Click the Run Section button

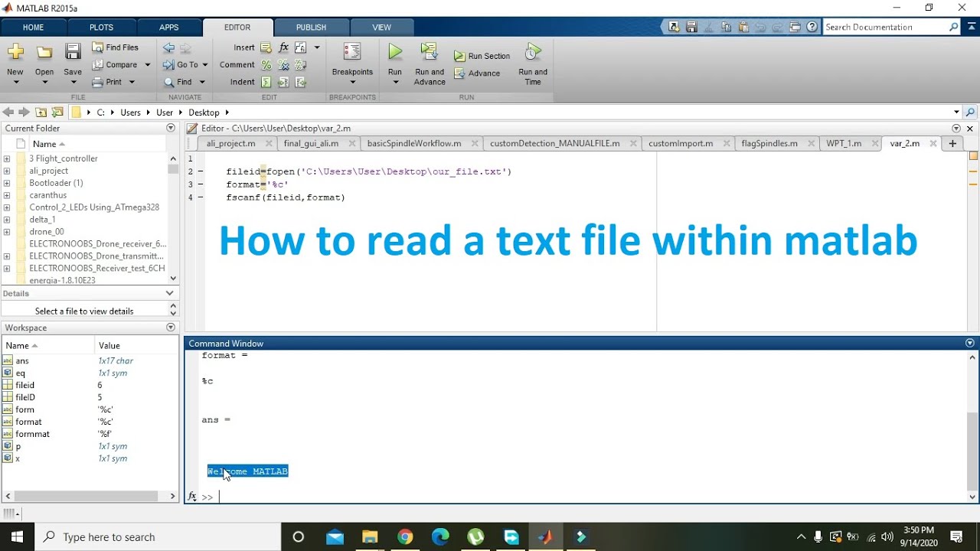[x=482, y=56]
